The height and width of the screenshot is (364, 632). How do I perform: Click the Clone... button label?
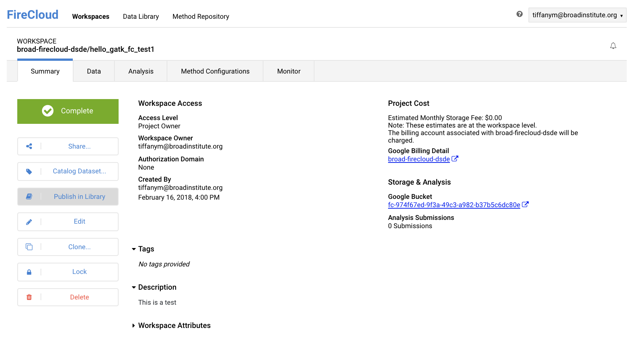[80, 247]
